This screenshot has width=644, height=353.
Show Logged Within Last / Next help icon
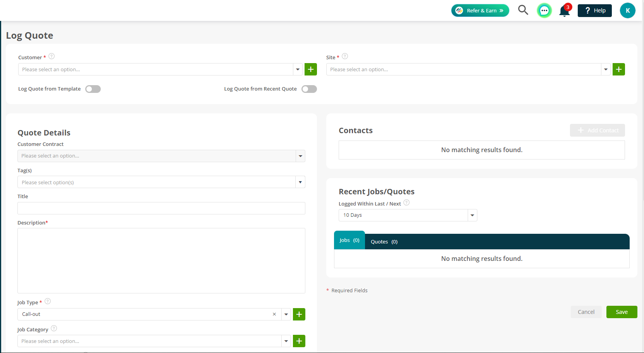pyautogui.click(x=406, y=203)
